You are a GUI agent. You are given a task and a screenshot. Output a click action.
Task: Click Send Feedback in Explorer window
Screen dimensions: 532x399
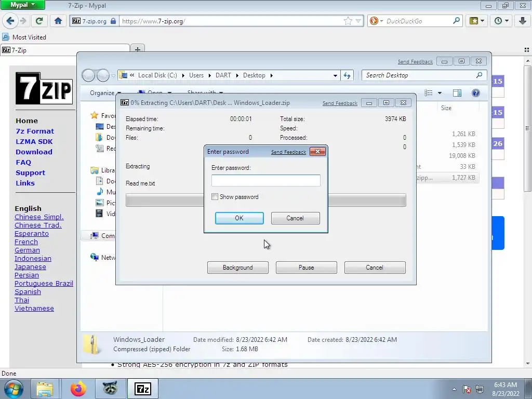pos(415,62)
